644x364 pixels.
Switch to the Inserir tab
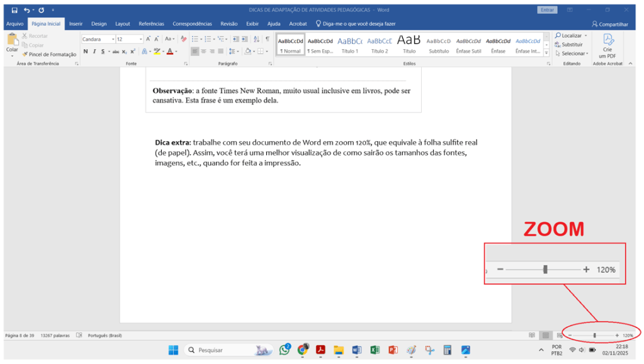76,24
